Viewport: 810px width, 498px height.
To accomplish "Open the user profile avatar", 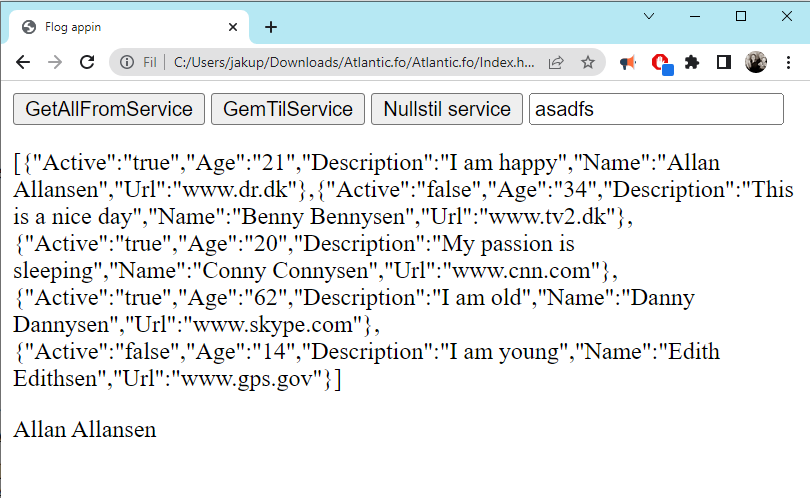I will (756, 63).
